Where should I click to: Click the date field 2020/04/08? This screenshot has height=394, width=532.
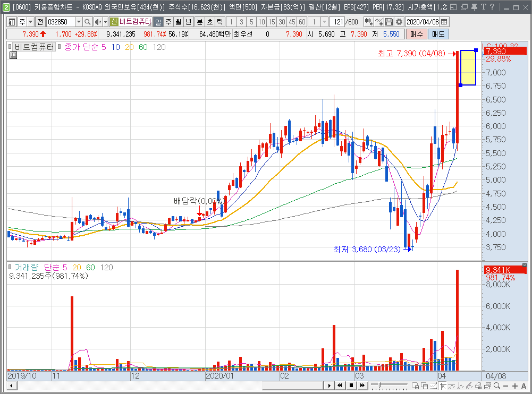[x=423, y=22]
